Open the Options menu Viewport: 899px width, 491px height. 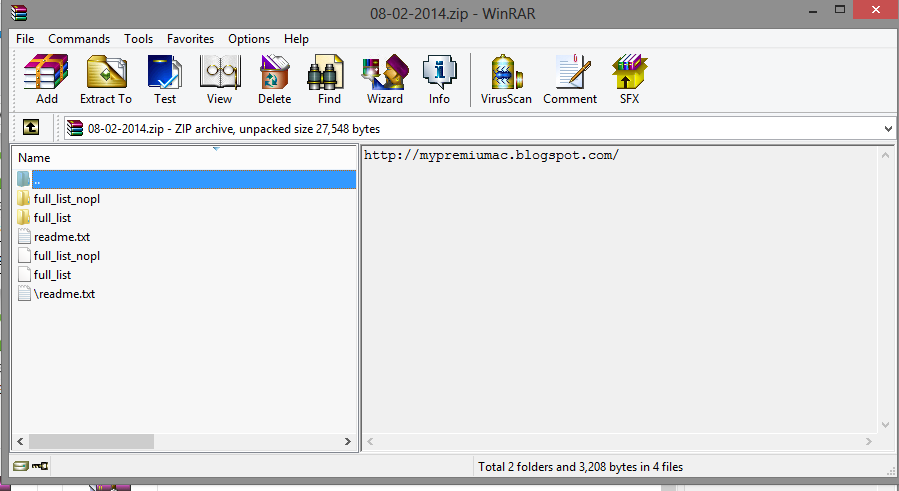tap(249, 38)
